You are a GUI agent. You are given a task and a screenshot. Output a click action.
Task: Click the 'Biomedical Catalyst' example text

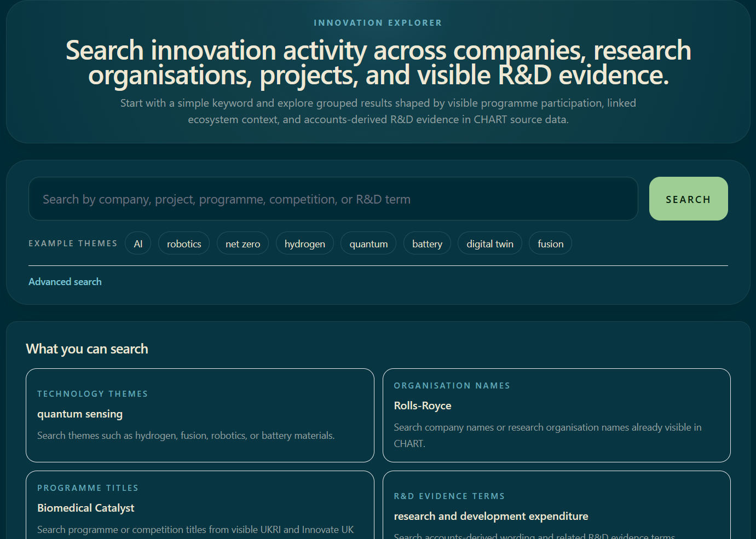pyautogui.click(x=86, y=508)
